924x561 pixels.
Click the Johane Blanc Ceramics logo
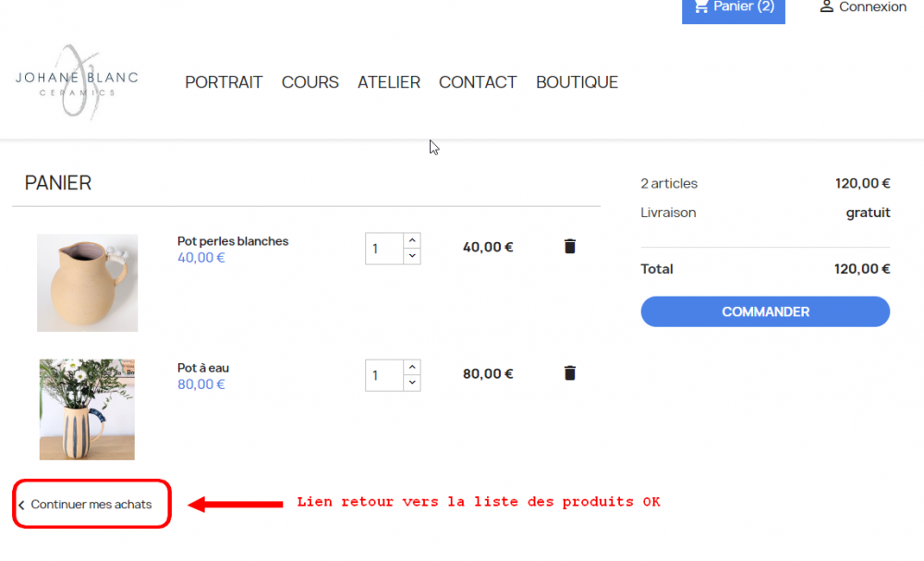[77, 82]
